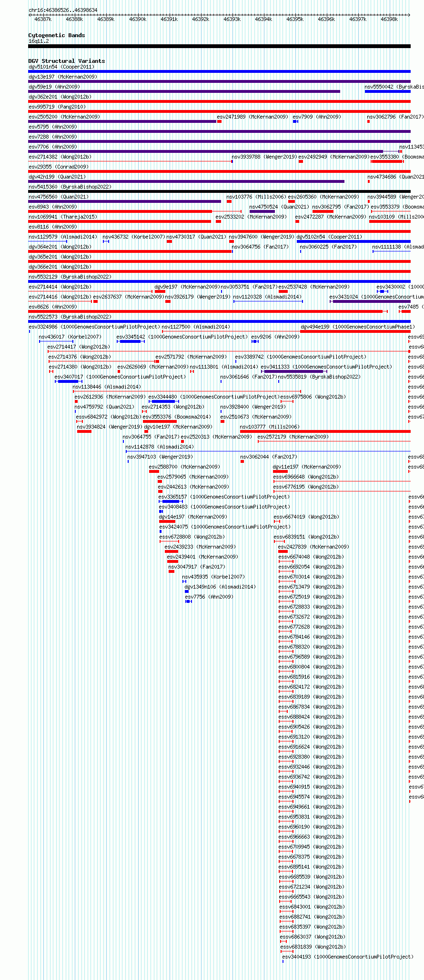
Task: Click esv7756 (Ahn2009) label
Action: [x=210, y=597]
